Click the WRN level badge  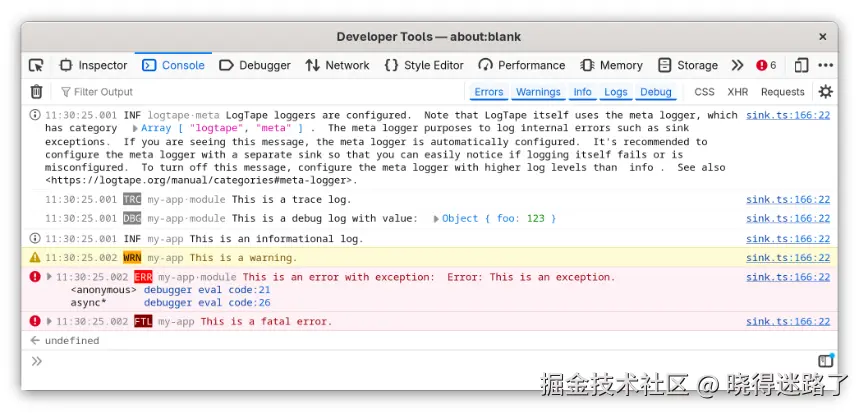(x=132, y=258)
